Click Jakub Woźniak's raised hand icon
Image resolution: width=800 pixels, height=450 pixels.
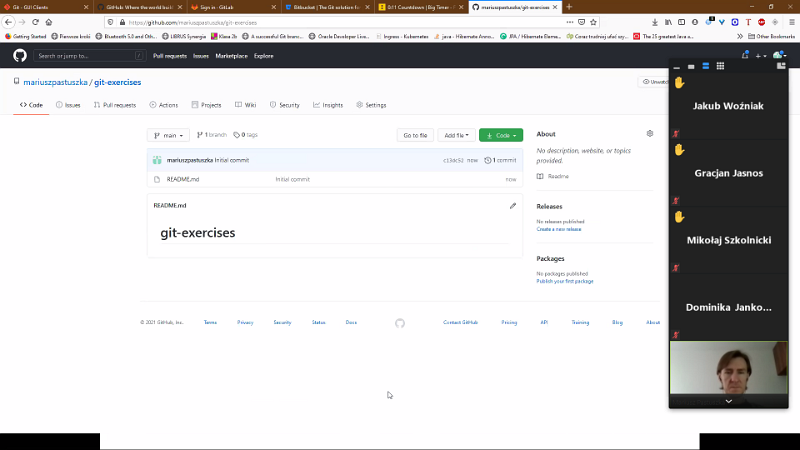click(x=679, y=83)
